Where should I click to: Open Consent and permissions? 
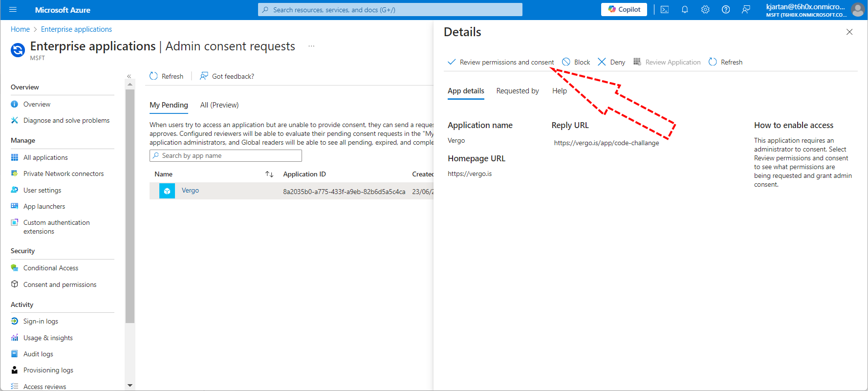point(60,284)
